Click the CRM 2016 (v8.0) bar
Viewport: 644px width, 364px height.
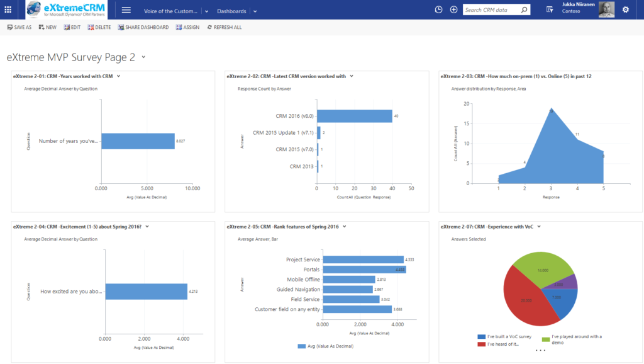click(x=355, y=116)
